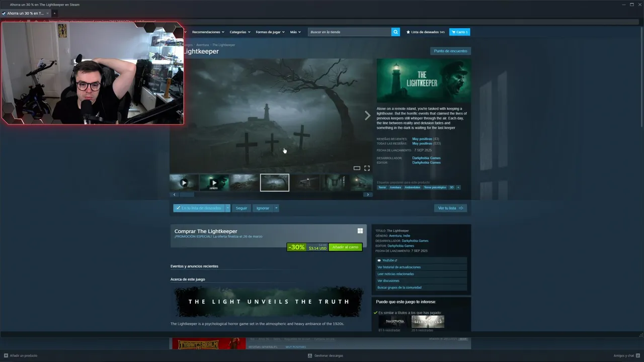Toggle theater mode rectangle icon
This screenshot has height=362, width=644.
click(357, 168)
